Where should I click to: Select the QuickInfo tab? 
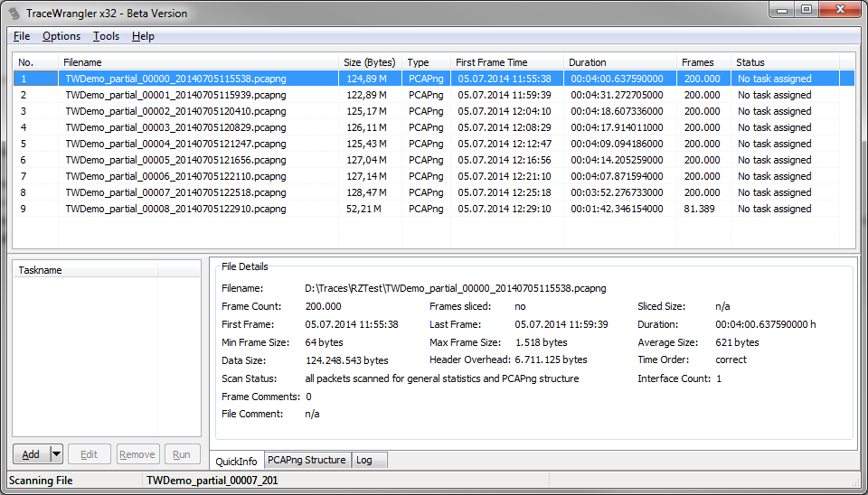(236, 462)
